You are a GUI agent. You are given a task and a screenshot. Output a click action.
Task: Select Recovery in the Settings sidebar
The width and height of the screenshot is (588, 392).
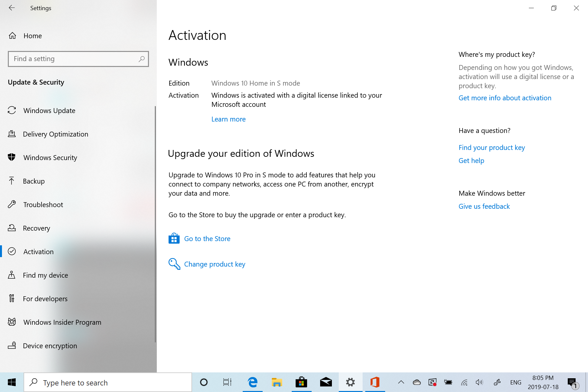coord(37,228)
